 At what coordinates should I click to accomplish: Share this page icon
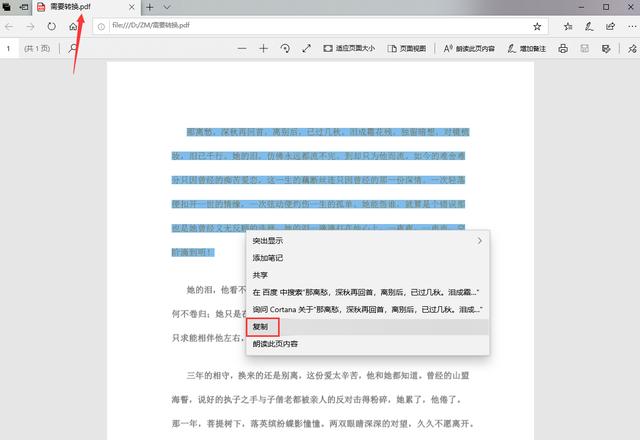(x=610, y=27)
